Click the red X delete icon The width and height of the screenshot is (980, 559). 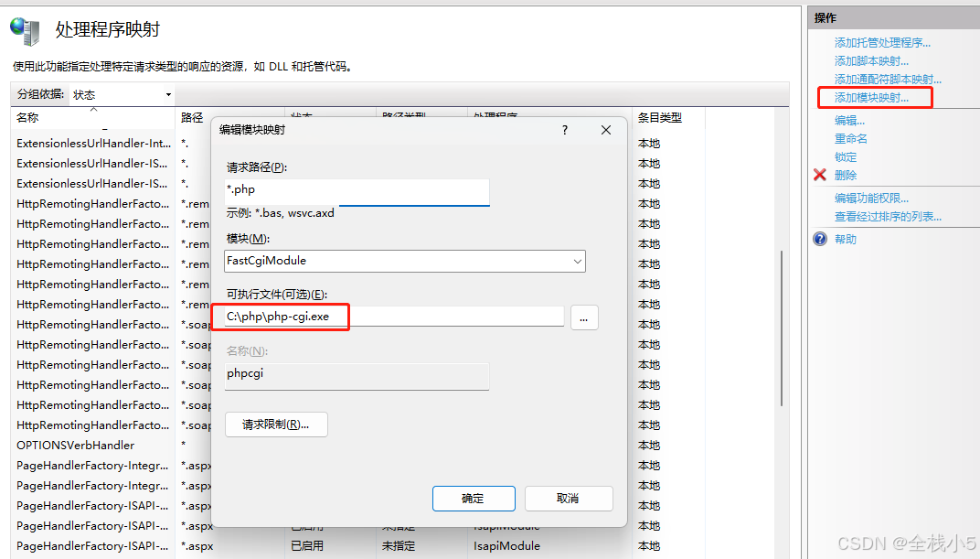(x=819, y=175)
